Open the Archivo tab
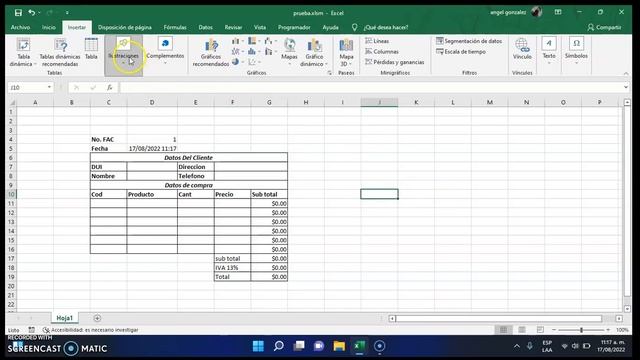The height and width of the screenshot is (360, 640). (x=20, y=27)
